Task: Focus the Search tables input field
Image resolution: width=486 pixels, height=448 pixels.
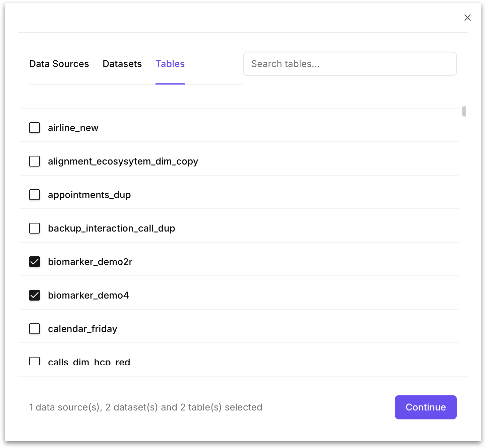Action: pos(350,64)
